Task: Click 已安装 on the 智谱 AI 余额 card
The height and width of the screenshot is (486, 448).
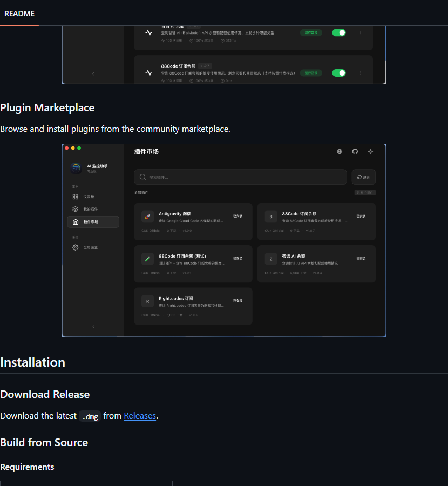Action: 361,259
